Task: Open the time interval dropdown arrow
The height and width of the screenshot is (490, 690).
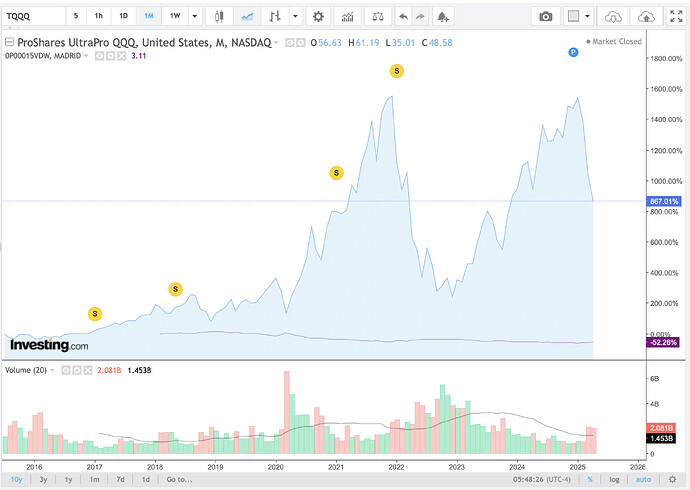Action: coord(195,17)
